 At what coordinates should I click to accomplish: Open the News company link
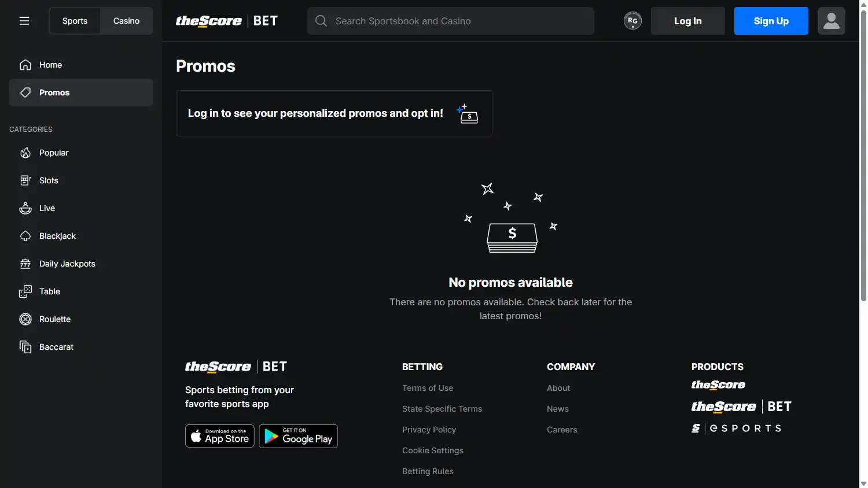point(558,409)
